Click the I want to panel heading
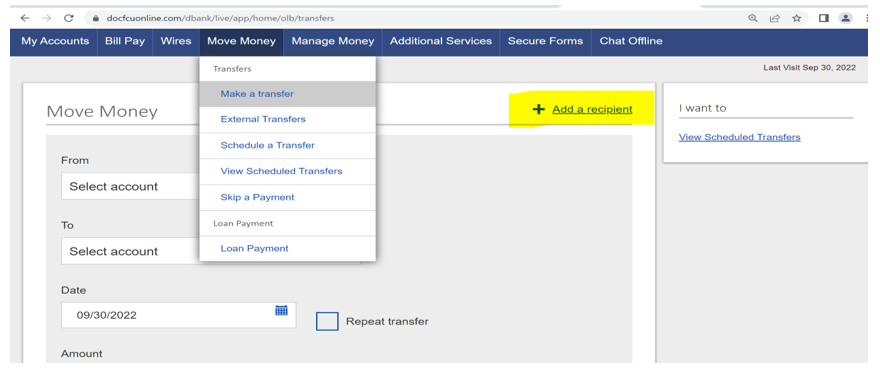 (x=702, y=108)
